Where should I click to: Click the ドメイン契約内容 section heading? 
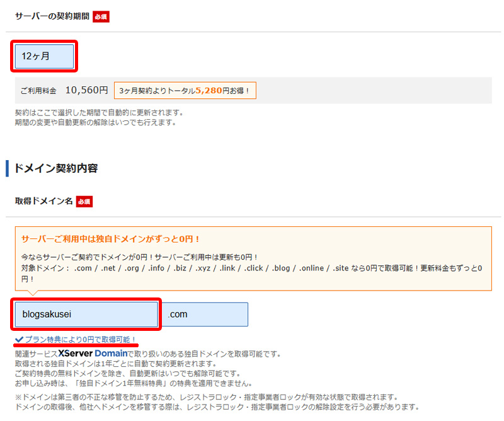[57, 168]
